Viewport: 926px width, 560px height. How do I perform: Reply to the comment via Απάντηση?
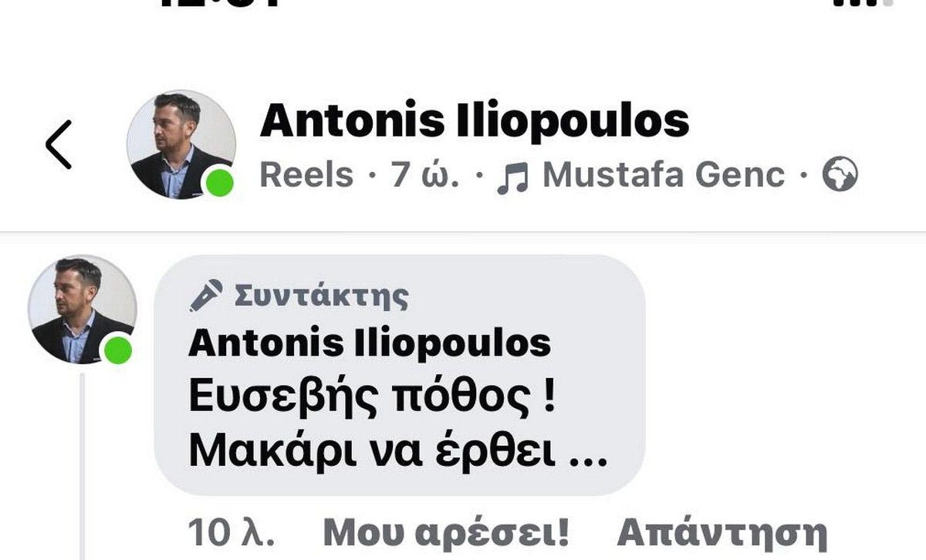tap(722, 533)
